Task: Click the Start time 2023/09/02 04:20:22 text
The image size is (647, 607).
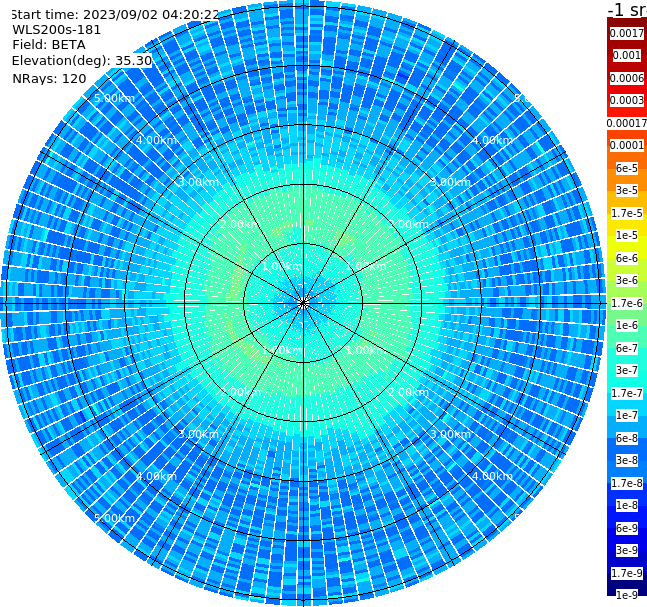Action: point(115,14)
